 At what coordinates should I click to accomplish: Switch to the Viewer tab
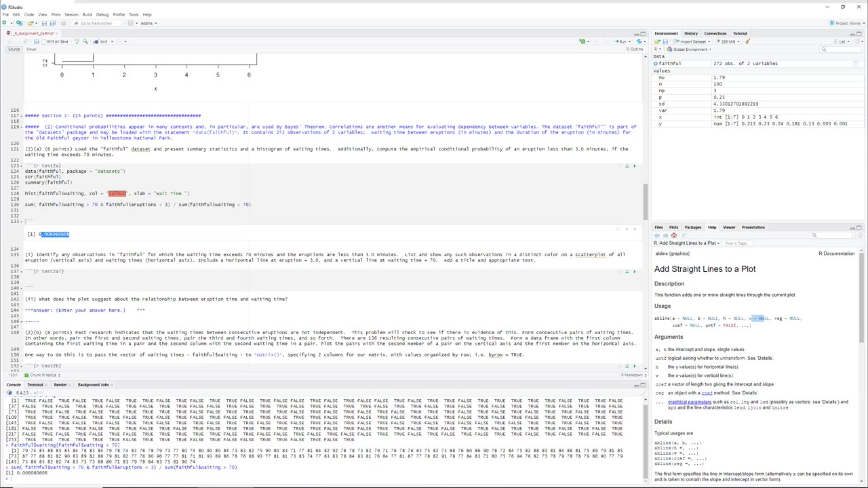(x=729, y=227)
